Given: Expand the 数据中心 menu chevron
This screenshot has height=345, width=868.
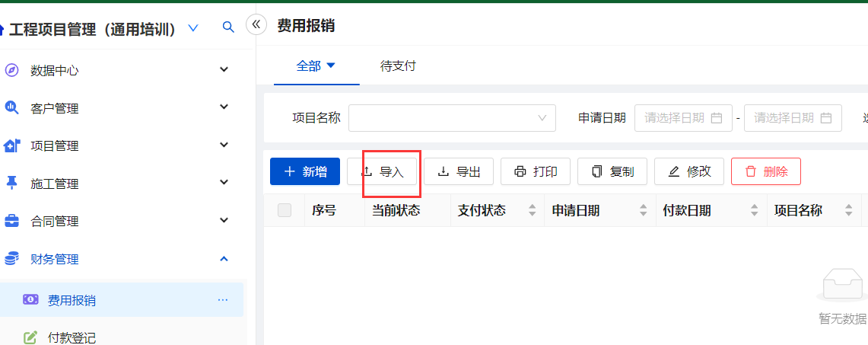Looking at the screenshot, I should (224, 70).
